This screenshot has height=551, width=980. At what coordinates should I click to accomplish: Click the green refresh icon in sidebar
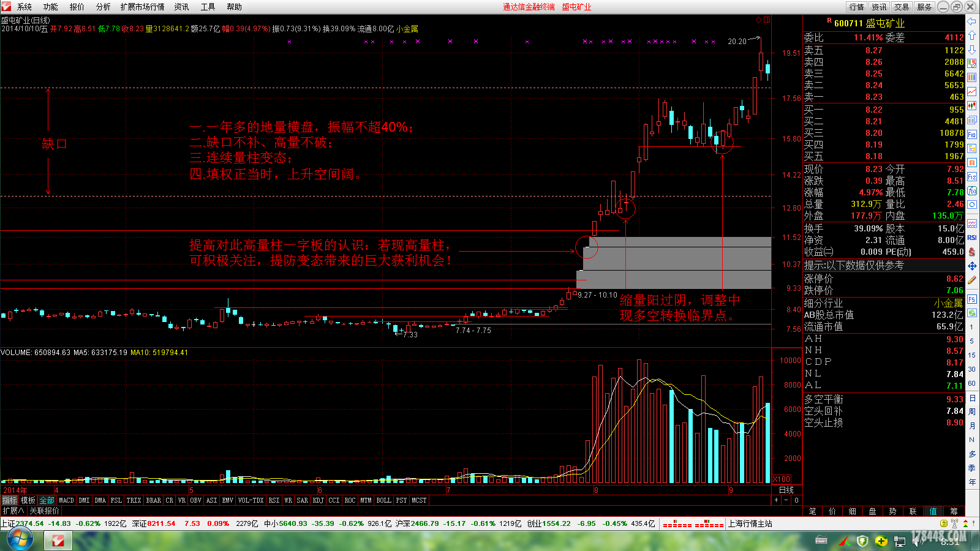pos(972,313)
